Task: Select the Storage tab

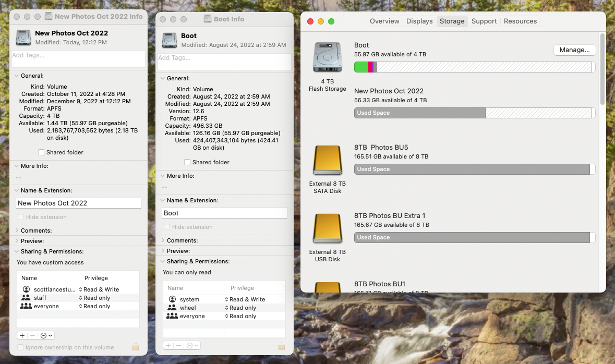Action: (x=452, y=21)
